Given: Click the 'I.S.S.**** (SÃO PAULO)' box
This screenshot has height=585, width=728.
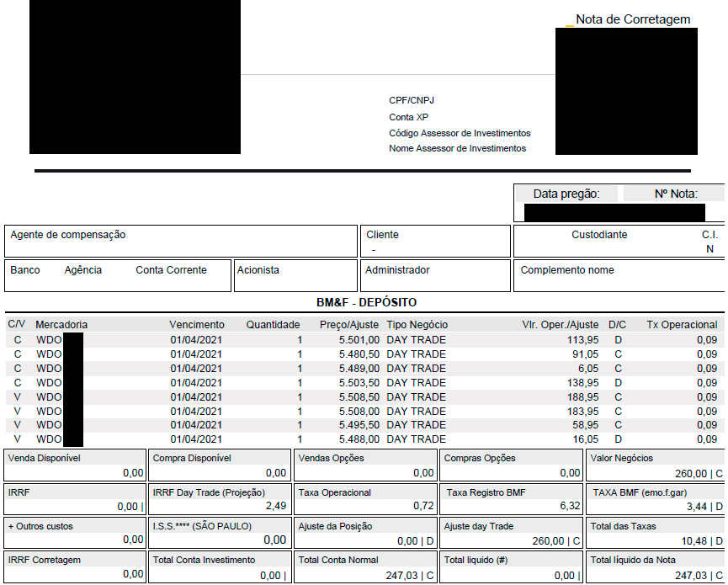Looking at the screenshot, I should [220, 533].
